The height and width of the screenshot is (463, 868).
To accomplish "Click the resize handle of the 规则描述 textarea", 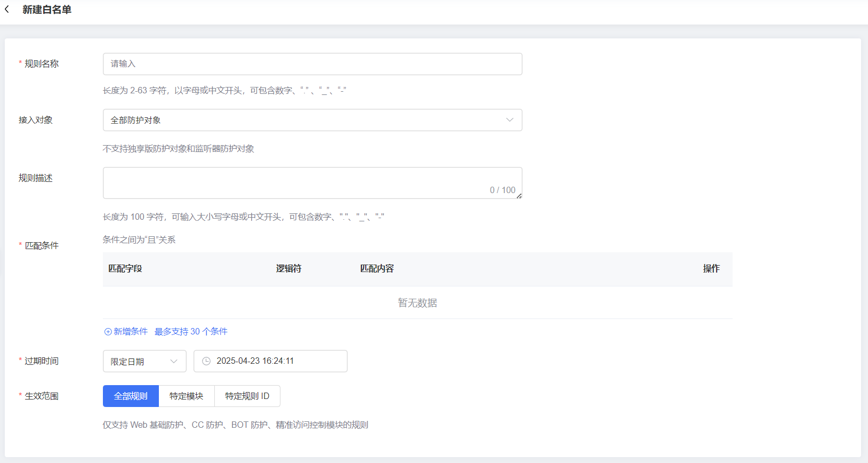I will coord(519,196).
